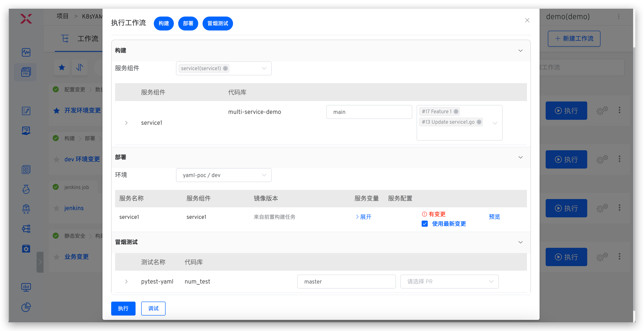This screenshot has height=331, width=644.
Task: Open the pie chart sidebar icon
Action: tap(26, 307)
